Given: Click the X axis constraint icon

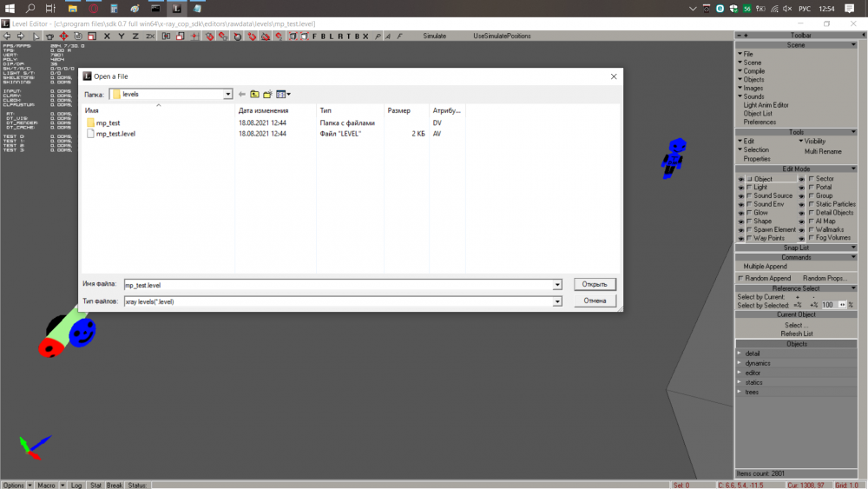Looking at the screenshot, I should 107,36.
